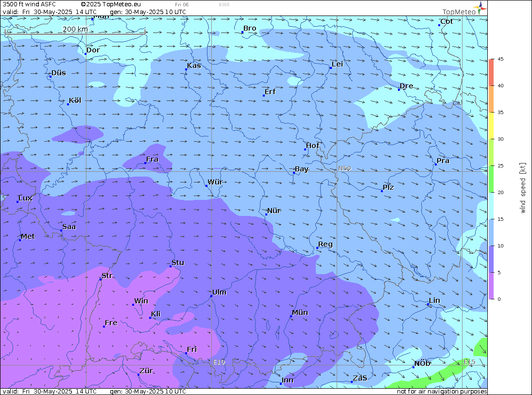Click the "Nür" city label
The height and width of the screenshot is (395, 532).
[274, 211]
